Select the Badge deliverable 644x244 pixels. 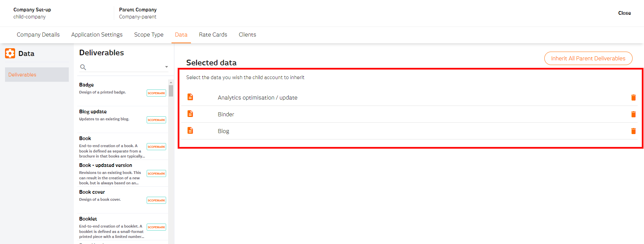pyautogui.click(x=122, y=93)
